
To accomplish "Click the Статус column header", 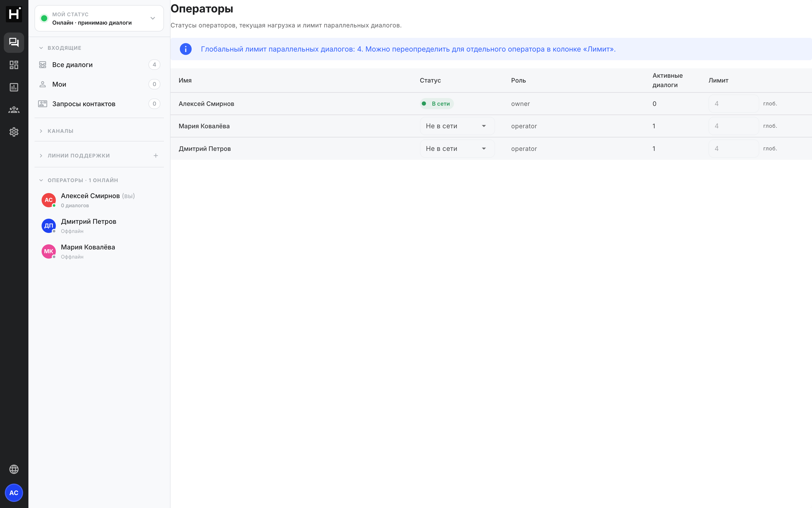I will click(x=430, y=80).
